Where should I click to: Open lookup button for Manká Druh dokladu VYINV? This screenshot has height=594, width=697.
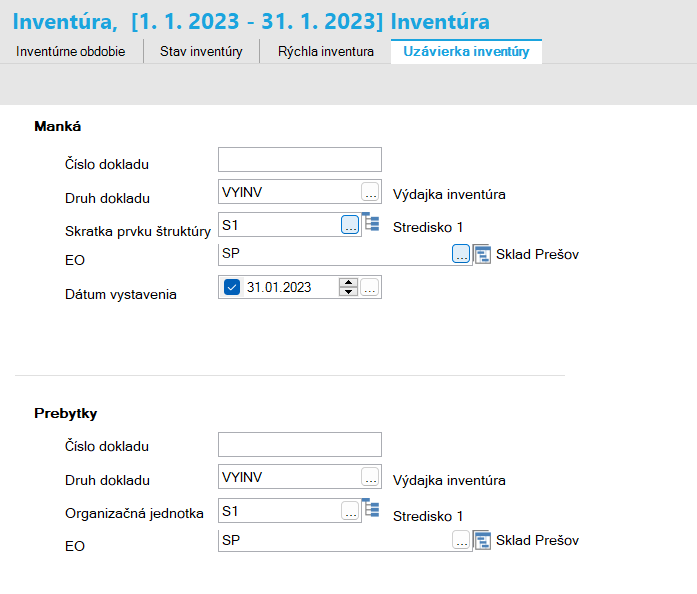370,192
